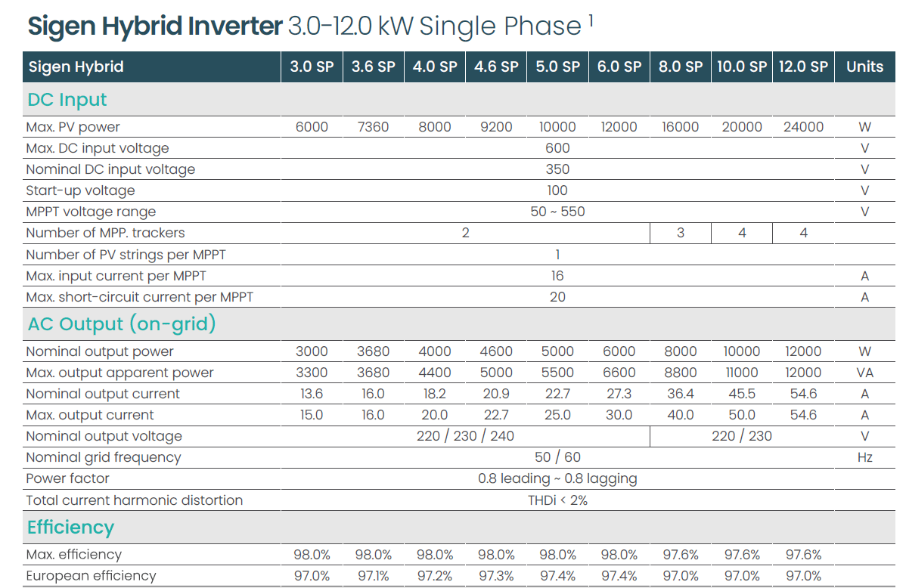This screenshot has width=906, height=588.
Task: Click the "Sigen Hybrid Inverter" page title
Action: tap(154, 26)
